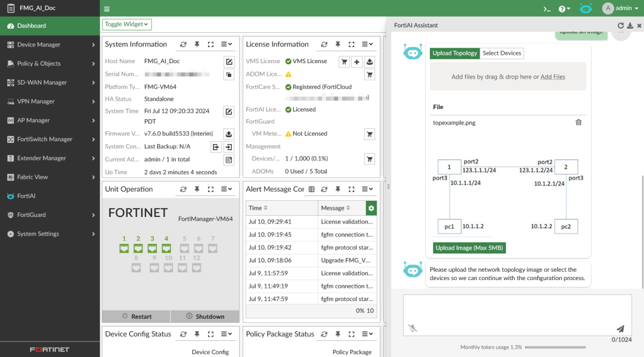644x357 pixels.
Task: Click the Add Files link
Action: (552, 77)
